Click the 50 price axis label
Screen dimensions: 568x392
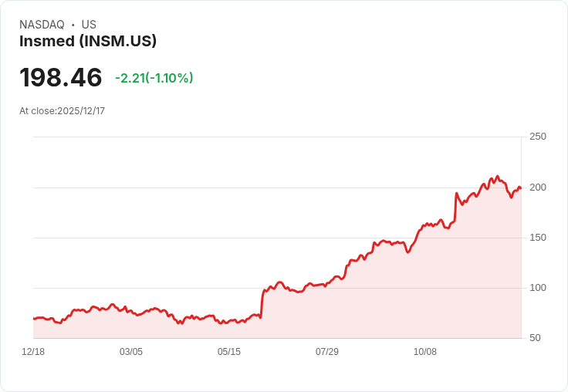point(535,338)
